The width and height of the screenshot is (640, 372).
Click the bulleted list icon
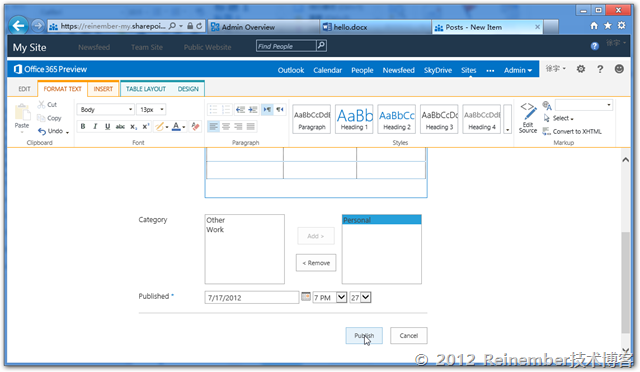(x=213, y=109)
